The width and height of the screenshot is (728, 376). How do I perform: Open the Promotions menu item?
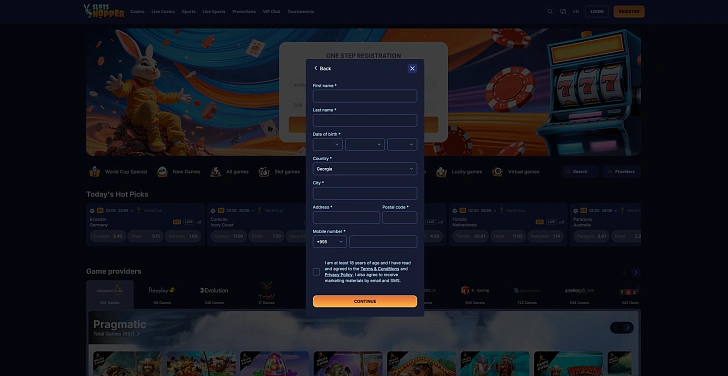click(244, 12)
